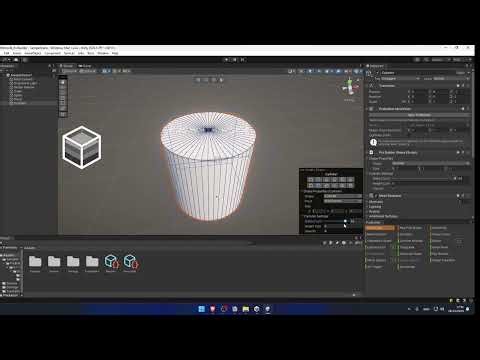Screen dimensions: 480x360
Task: Select the first folder in Assets grid
Action: click(x=35, y=262)
